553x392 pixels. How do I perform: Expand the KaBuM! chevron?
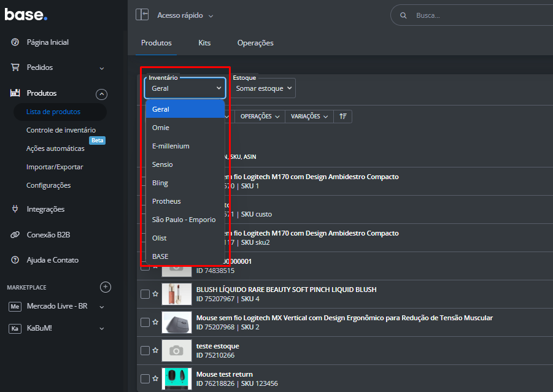[x=101, y=329]
